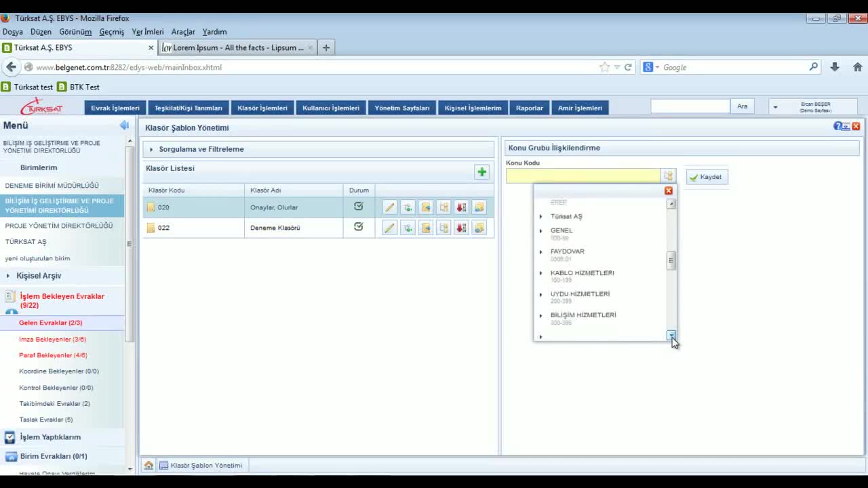Open tree picker icon beside Konu Kodu field
868x488 pixels.
coord(668,176)
